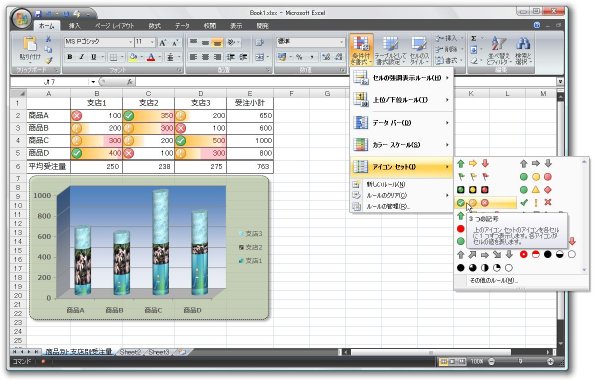Screen dimensions: 597x380
Task: Open the Sheet2 worksheet tab
Action: 130,352
